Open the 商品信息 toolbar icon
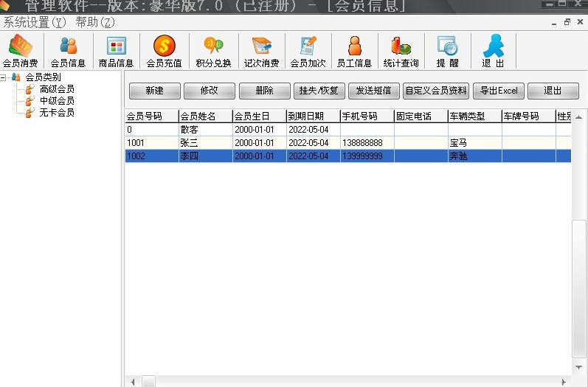The height and width of the screenshot is (387, 588). point(117,46)
